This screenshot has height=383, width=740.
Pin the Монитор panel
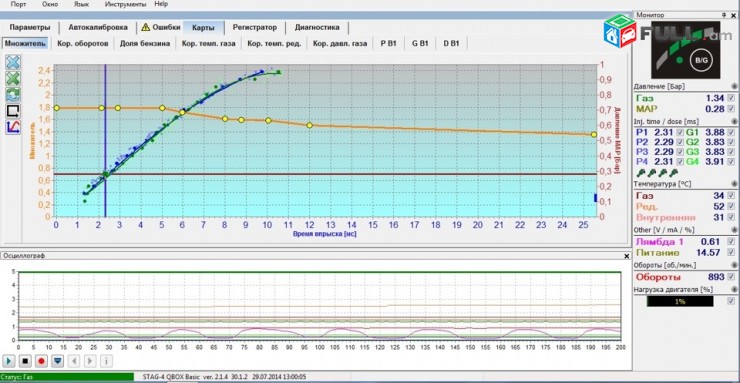tap(724, 15)
